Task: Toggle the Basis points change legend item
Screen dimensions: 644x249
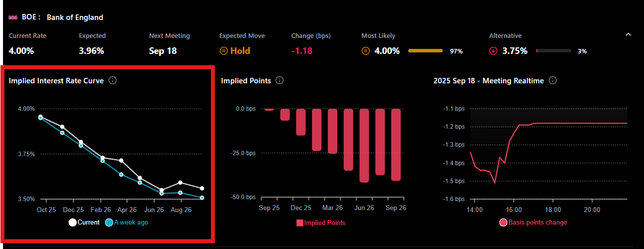Action: point(533,223)
